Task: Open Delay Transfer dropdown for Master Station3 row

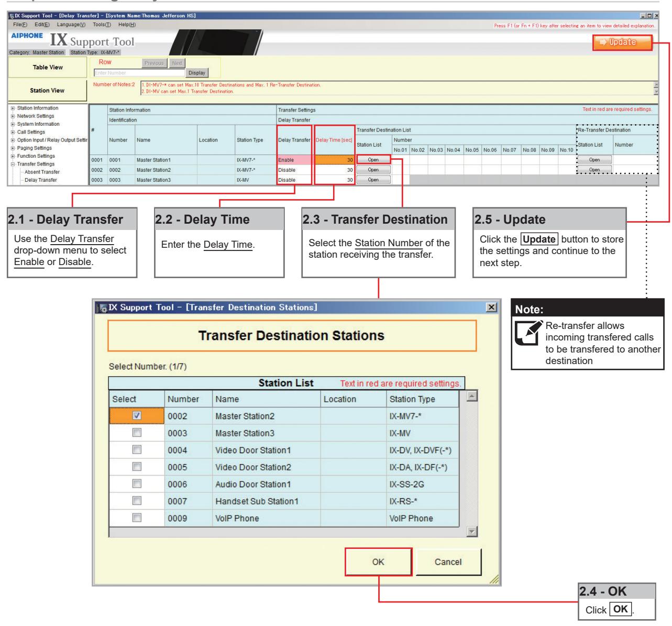Action: [x=294, y=180]
